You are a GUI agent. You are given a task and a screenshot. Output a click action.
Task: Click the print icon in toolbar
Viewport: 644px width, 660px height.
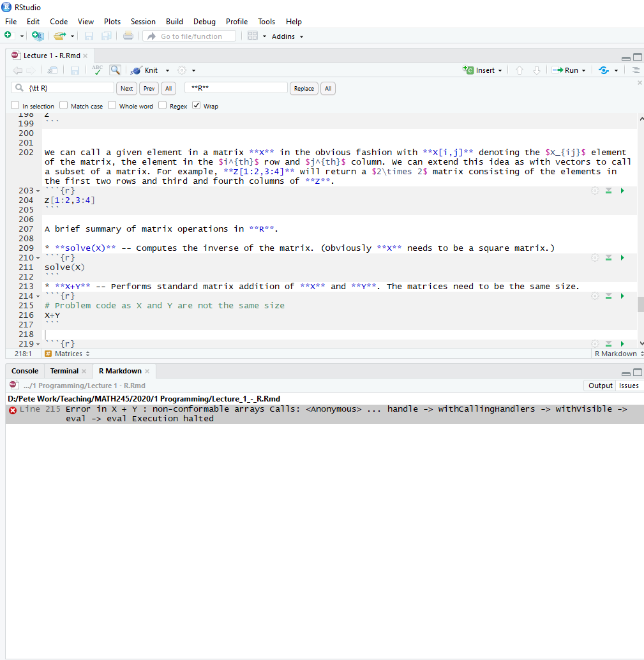tap(128, 36)
